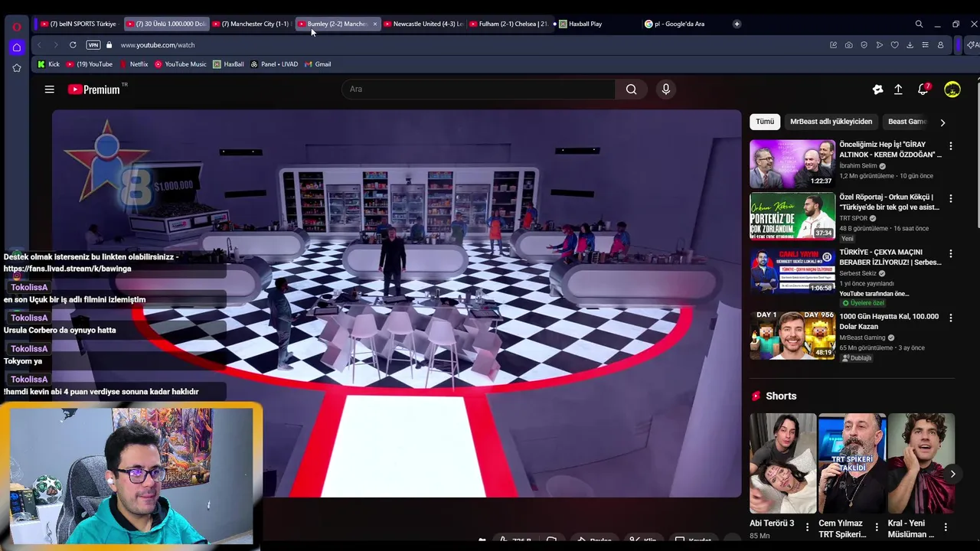Click the main video player area
This screenshot has height=551, width=980.
click(x=397, y=304)
